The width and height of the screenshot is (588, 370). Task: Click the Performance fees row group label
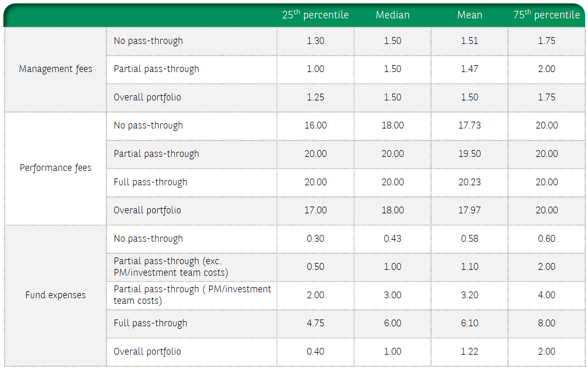(56, 168)
